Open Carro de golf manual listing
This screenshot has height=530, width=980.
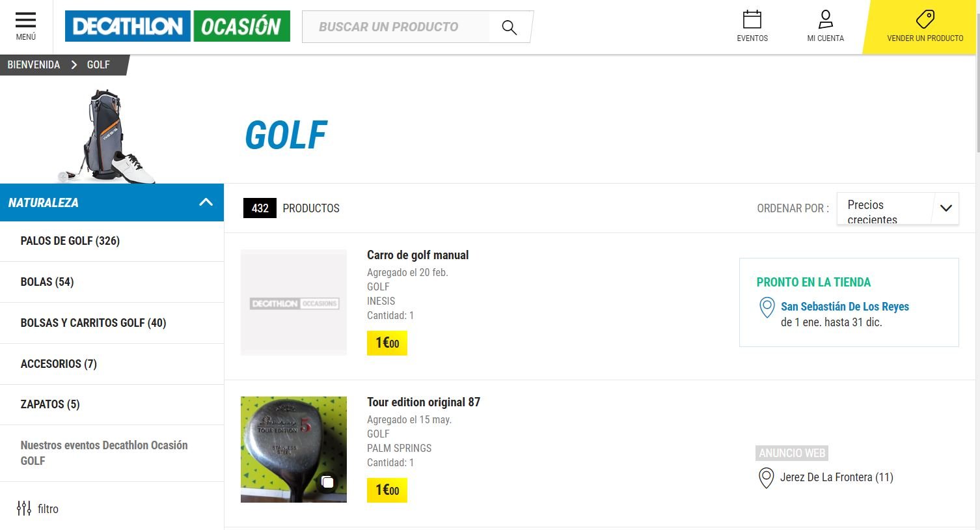418,255
